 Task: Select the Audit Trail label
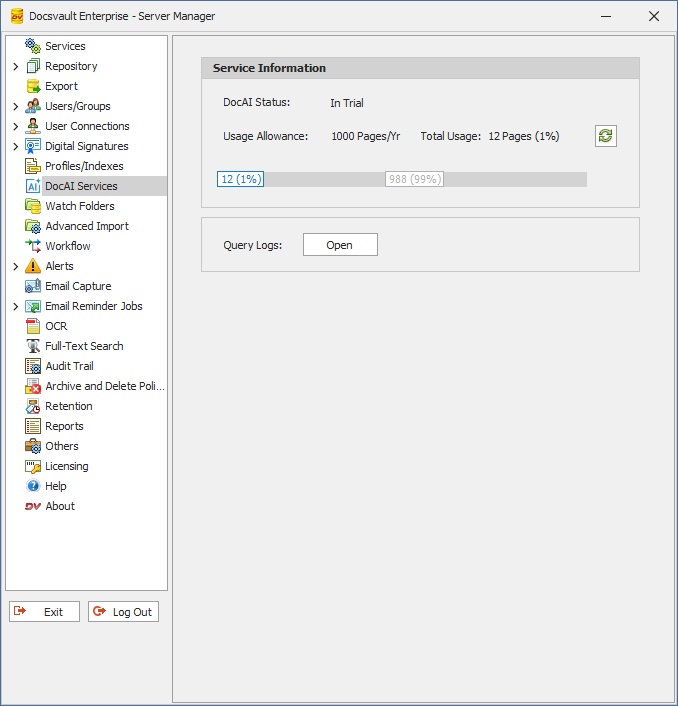point(69,366)
